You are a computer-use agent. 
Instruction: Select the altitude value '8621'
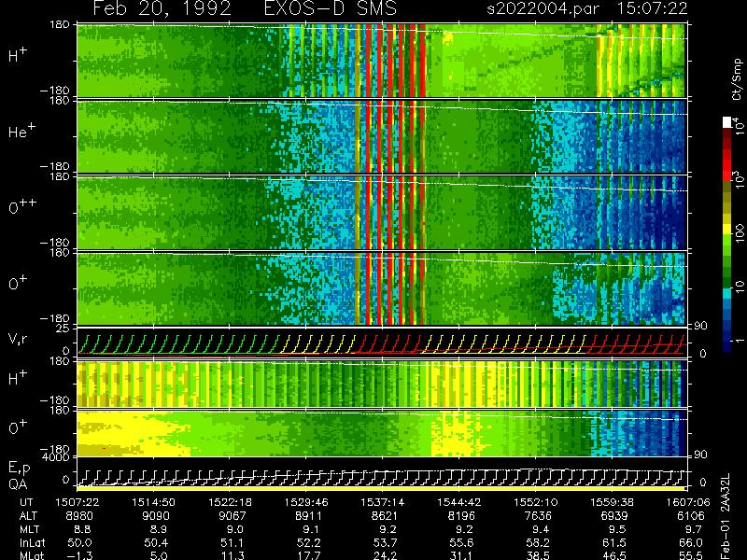click(x=385, y=516)
